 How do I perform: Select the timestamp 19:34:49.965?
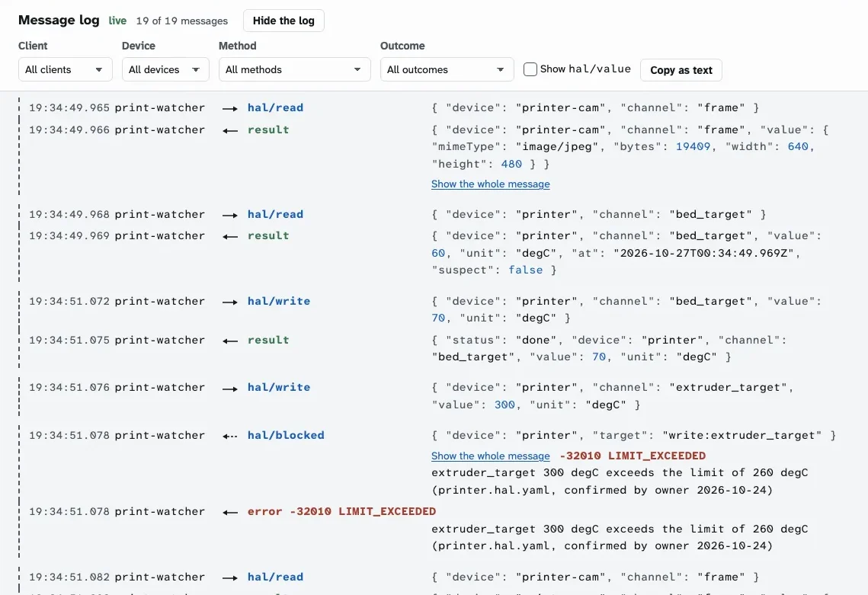point(69,107)
